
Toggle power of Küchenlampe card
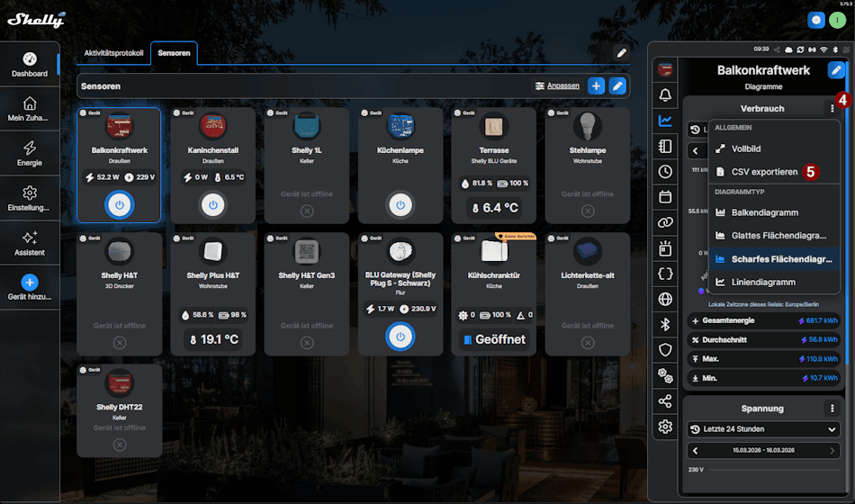[400, 205]
